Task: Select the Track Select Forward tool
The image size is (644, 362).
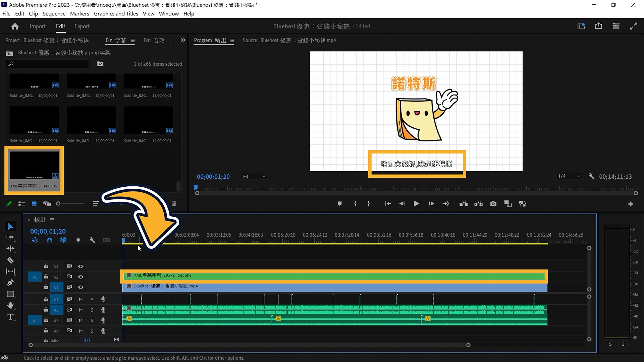Action: 10,237
